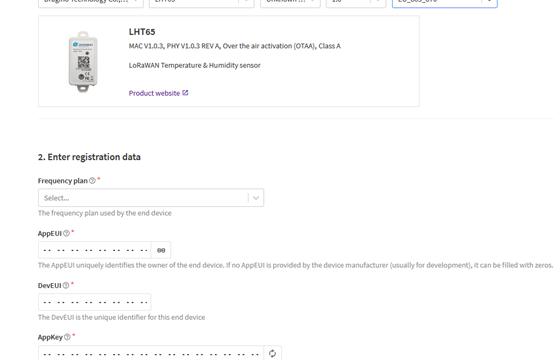Focus the DevEUI input field
This screenshot has width=554, height=360.
[x=95, y=302]
